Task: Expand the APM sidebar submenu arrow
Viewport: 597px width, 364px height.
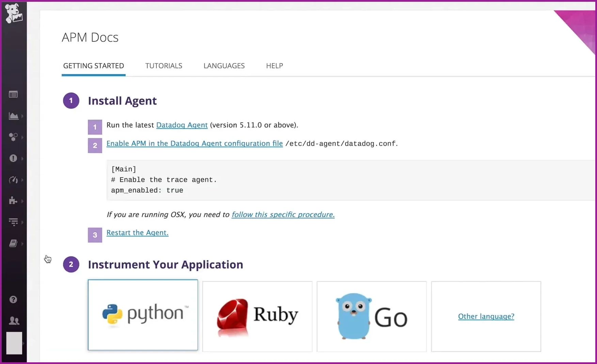Action: click(x=22, y=222)
